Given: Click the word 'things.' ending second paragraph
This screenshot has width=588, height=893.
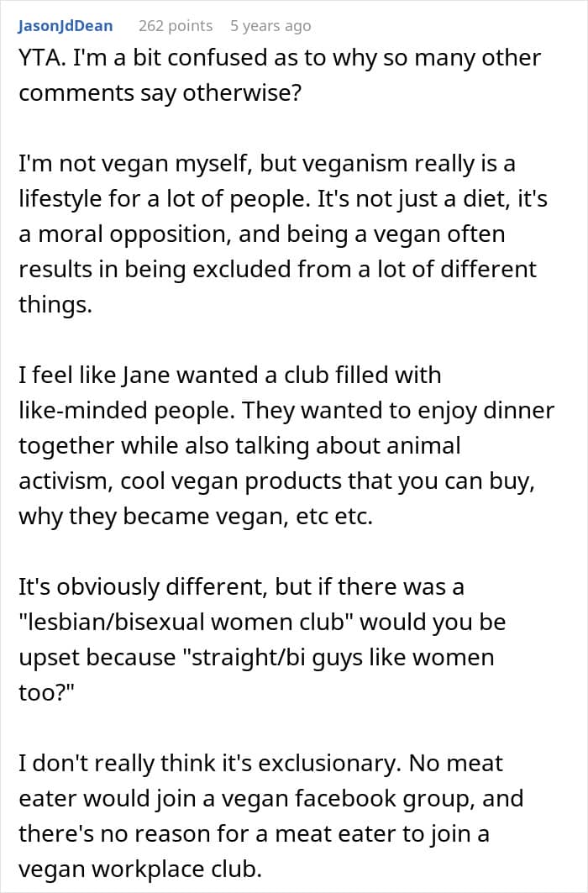Looking at the screenshot, I should [x=55, y=303].
